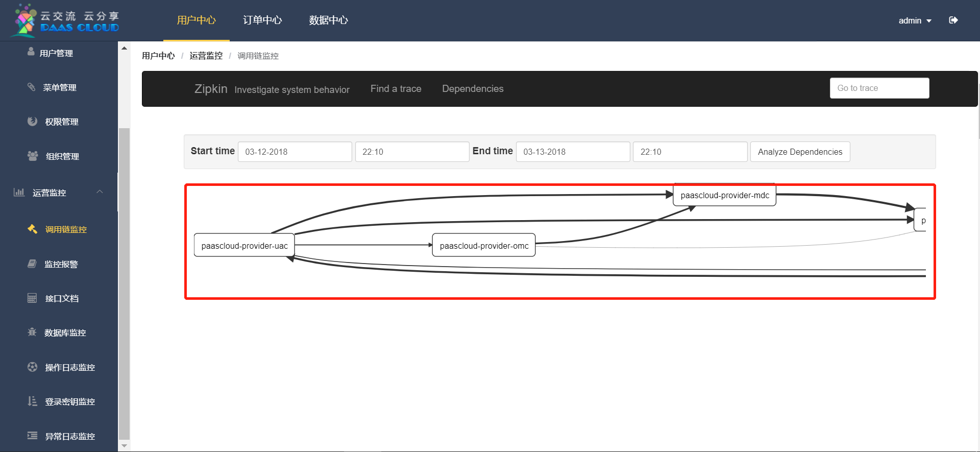Viewport: 980px width, 452px height.
Task: Click the 用户中心 breadcrumb
Action: [x=158, y=56]
